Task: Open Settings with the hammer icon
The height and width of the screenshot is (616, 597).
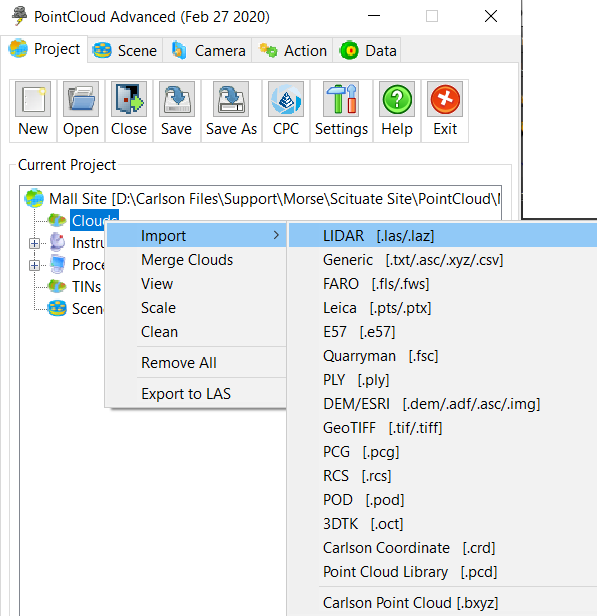Action: pyautogui.click(x=341, y=99)
